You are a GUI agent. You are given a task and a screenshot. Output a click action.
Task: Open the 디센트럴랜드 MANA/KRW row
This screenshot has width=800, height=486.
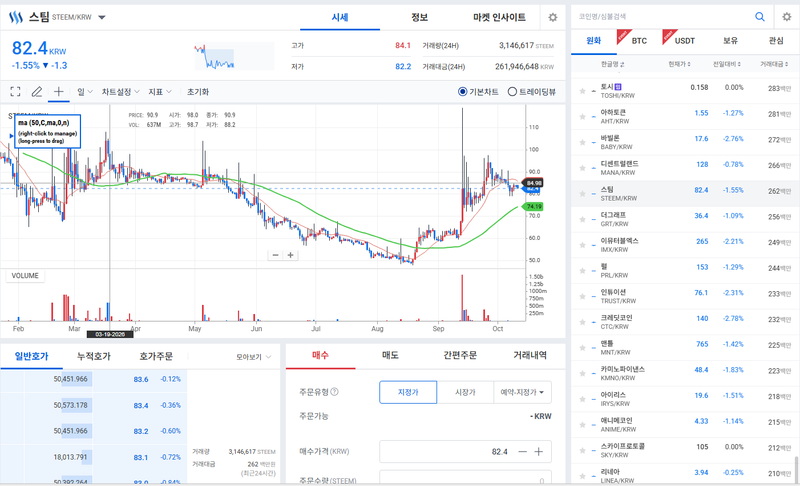685,168
